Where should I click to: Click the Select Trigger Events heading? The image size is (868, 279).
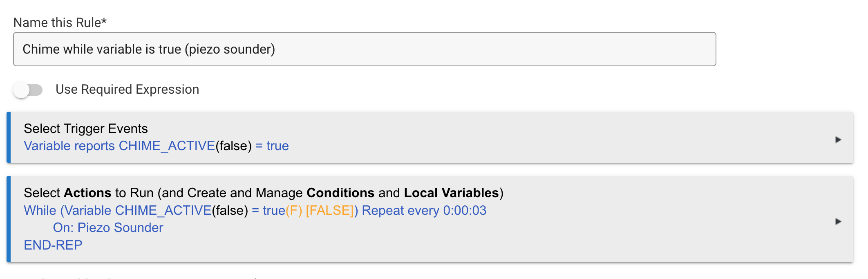(86, 128)
